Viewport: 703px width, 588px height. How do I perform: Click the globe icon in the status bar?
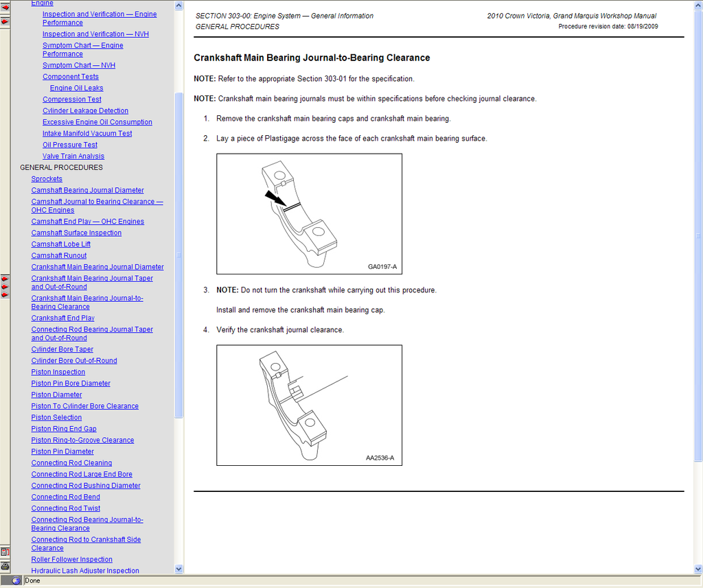[x=16, y=580]
